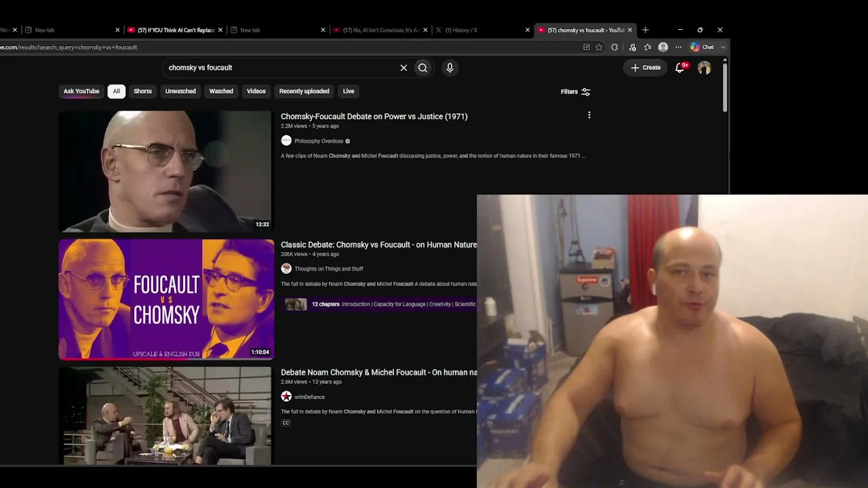The image size is (868, 488).
Task: Switch to the 'No, AI Isn't Conscious' tab
Action: (380, 30)
